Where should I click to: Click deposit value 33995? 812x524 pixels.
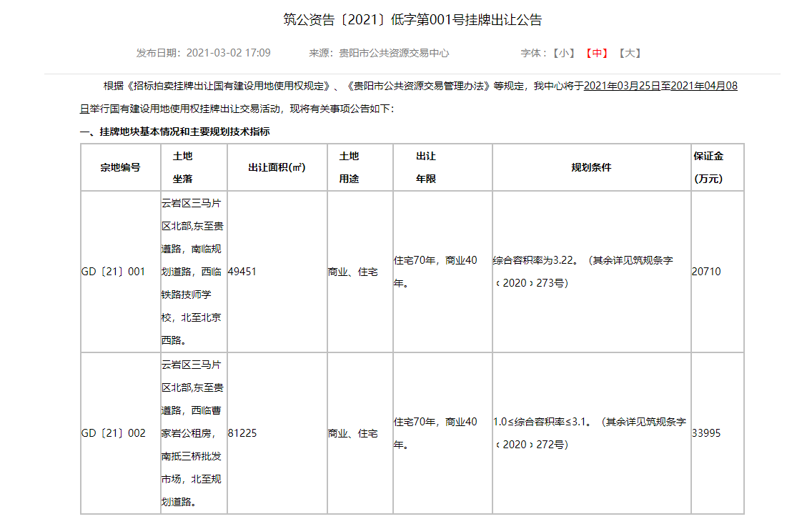click(x=706, y=433)
